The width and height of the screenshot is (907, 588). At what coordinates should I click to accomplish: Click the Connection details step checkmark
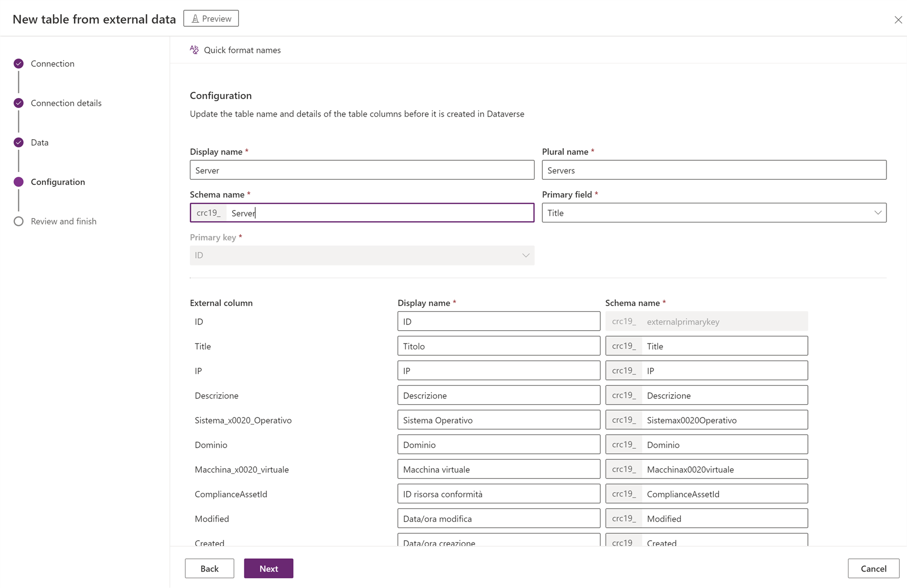pyautogui.click(x=18, y=103)
